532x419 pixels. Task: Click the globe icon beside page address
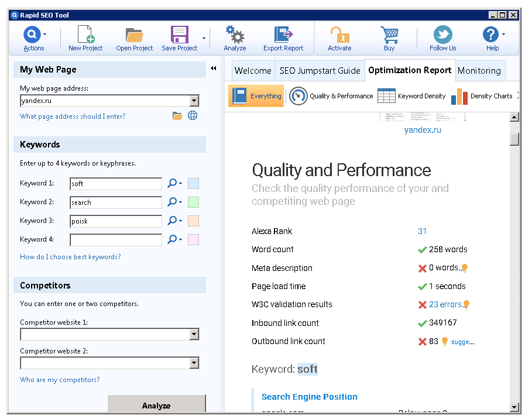pyautogui.click(x=193, y=115)
